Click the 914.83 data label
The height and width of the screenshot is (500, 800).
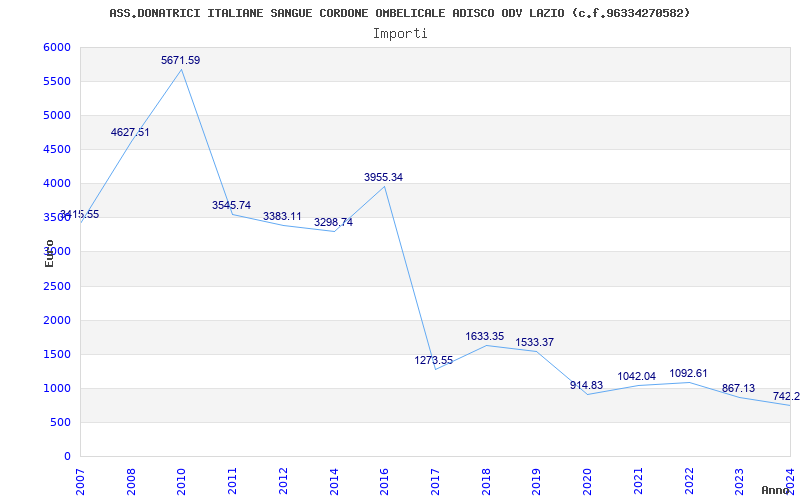tap(587, 385)
